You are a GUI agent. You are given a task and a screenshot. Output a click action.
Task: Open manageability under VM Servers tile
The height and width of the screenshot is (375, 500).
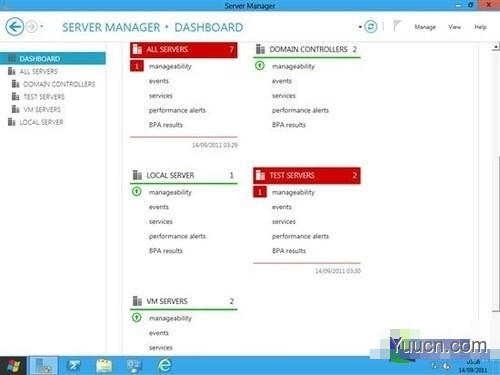[170, 318]
